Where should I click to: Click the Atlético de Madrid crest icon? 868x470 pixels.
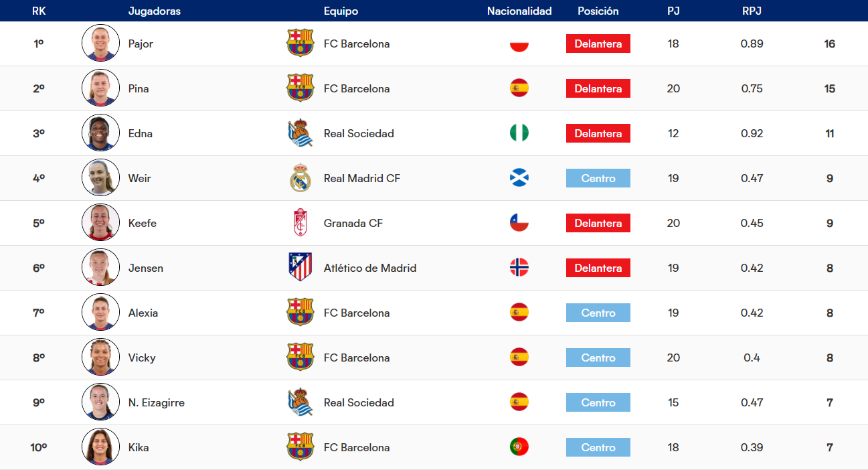pyautogui.click(x=300, y=268)
